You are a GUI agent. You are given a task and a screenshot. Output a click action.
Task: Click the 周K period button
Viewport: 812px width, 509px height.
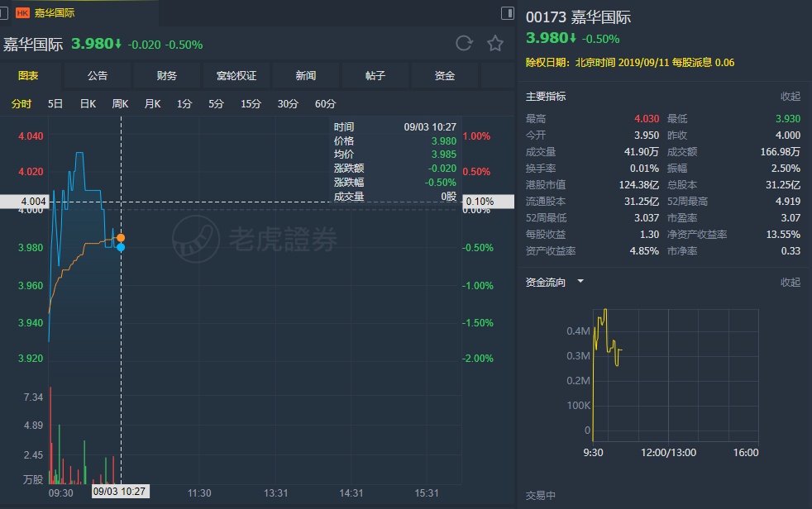coord(120,104)
